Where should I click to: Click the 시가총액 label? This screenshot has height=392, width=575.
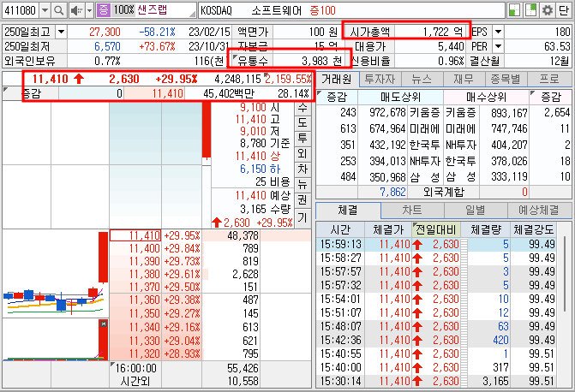(x=369, y=32)
